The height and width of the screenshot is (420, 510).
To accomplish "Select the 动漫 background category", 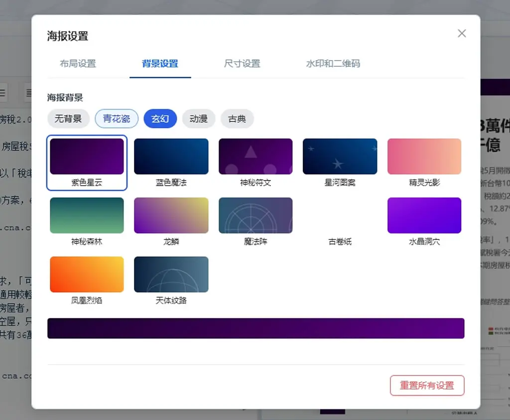I will tap(198, 118).
